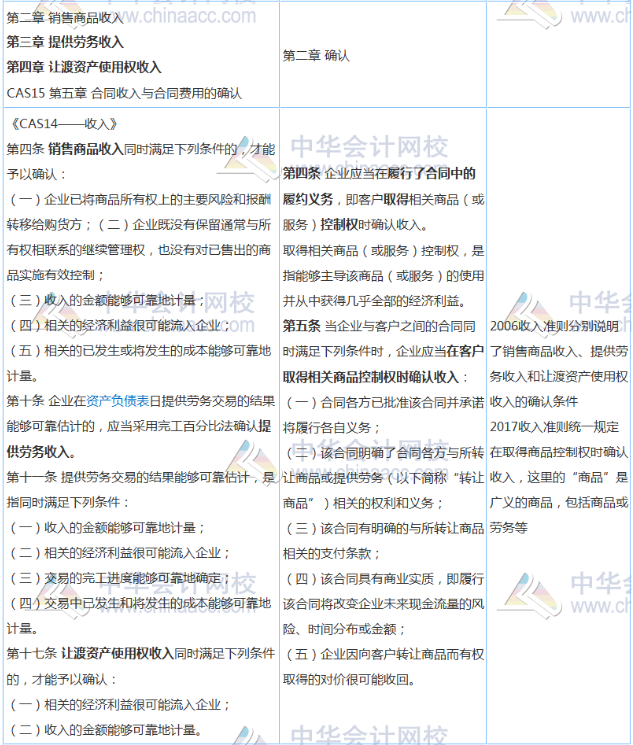
Task: Click the 第十七条 让渡资产使用权收入 clause
Action: click(x=140, y=654)
